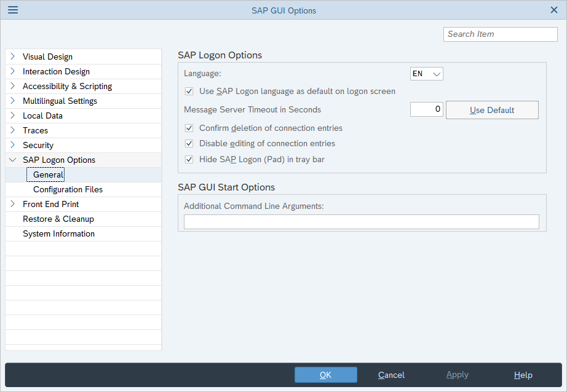Expand the Visual Design node
This screenshot has width=567, height=392.
[13, 57]
